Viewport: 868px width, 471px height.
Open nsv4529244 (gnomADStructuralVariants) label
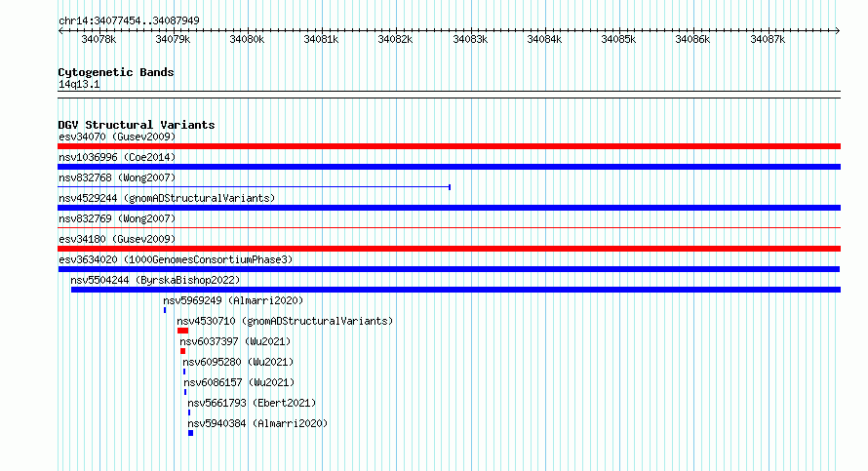167,198
